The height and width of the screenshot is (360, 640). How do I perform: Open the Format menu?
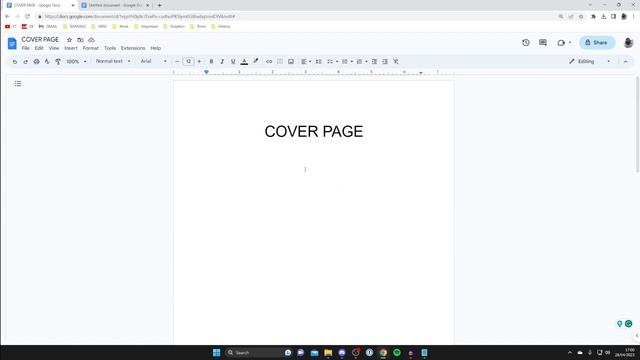(91, 48)
